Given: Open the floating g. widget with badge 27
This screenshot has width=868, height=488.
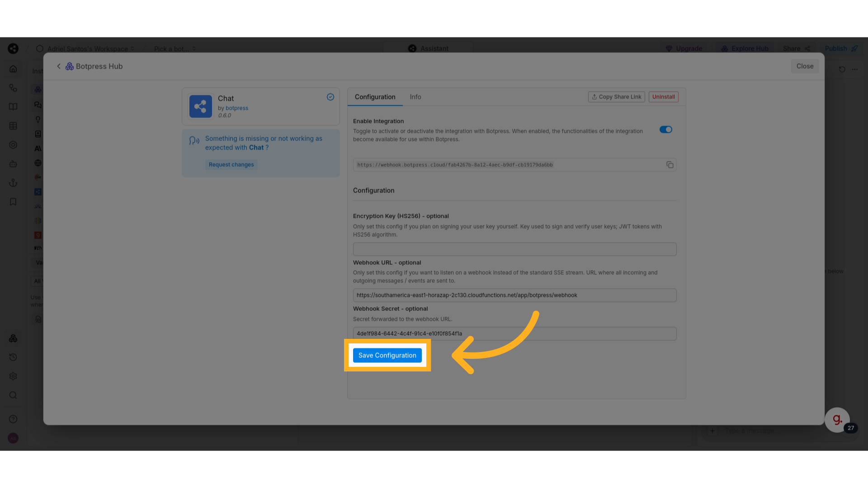Looking at the screenshot, I should coord(837,420).
